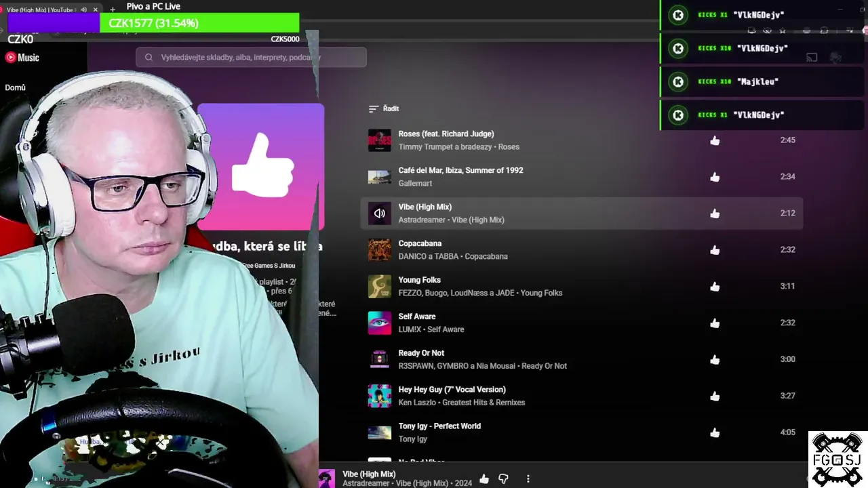Viewport: 868px width, 488px height.
Task: Click the Café del Mar song thumbnail
Action: [x=380, y=177]
